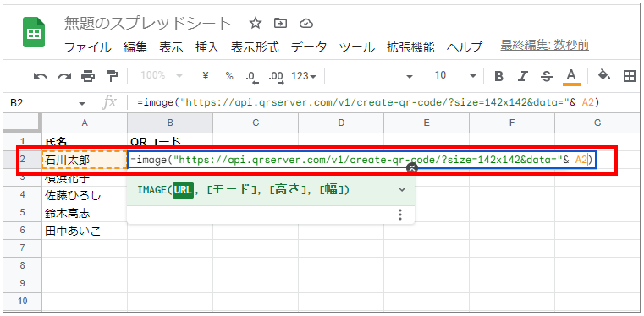Screen dimensions: 644x316
Task: Open the fill color picker
Action: click(x=603, y=76)
